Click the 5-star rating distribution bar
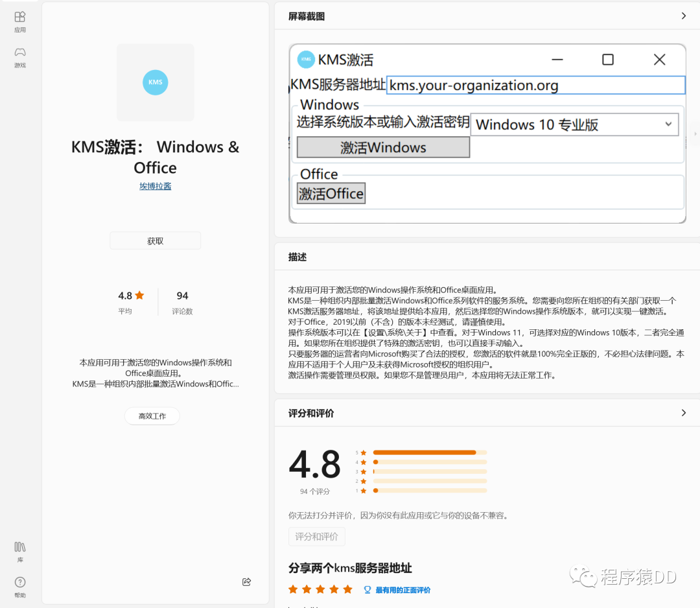 [x=430, y=452]
